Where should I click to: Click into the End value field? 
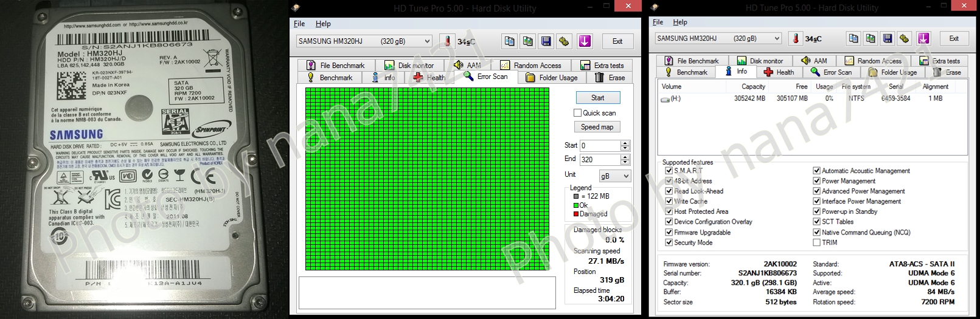600,159
